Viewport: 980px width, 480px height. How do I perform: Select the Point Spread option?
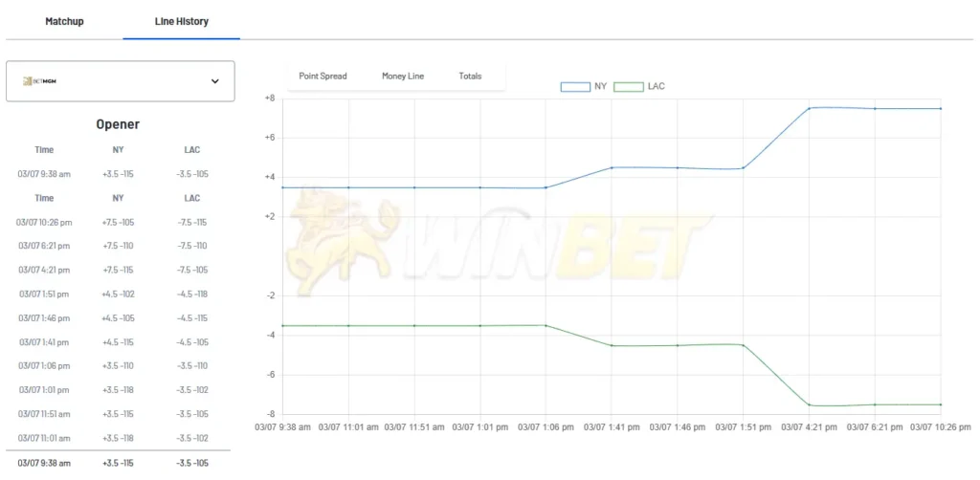pyautogui.click(x=323, y=76)
